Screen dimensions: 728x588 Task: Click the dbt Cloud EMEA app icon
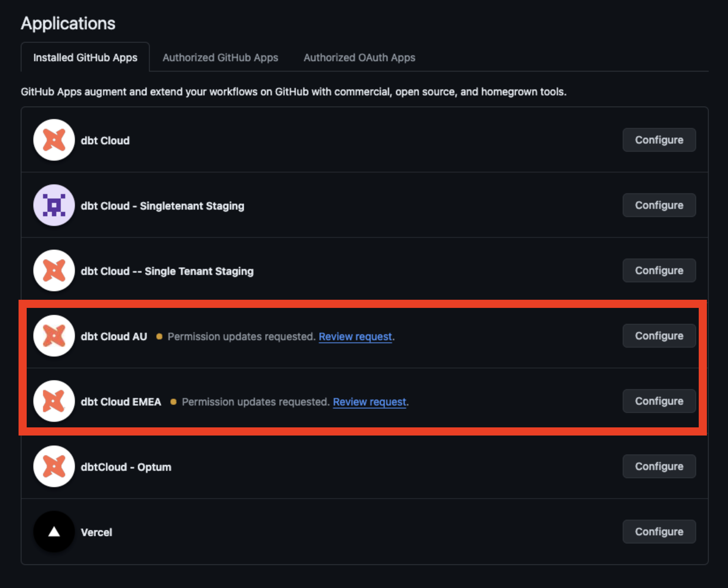54,401
